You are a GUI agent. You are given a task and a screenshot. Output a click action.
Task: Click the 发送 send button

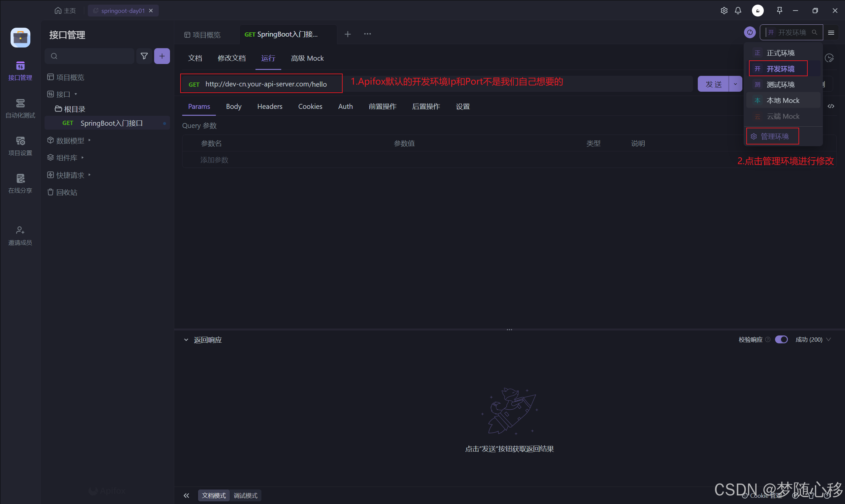713,84
